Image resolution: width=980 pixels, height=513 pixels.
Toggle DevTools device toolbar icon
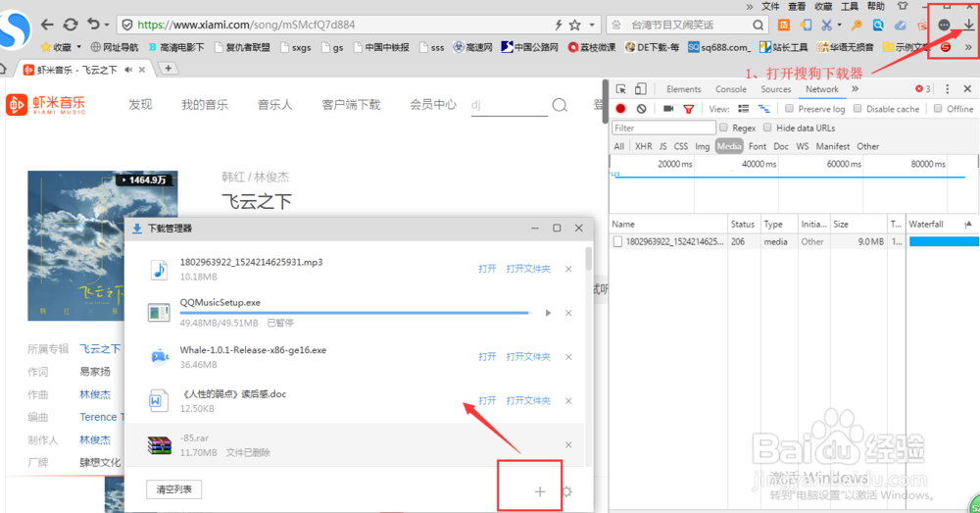click(x=641, y=89)
